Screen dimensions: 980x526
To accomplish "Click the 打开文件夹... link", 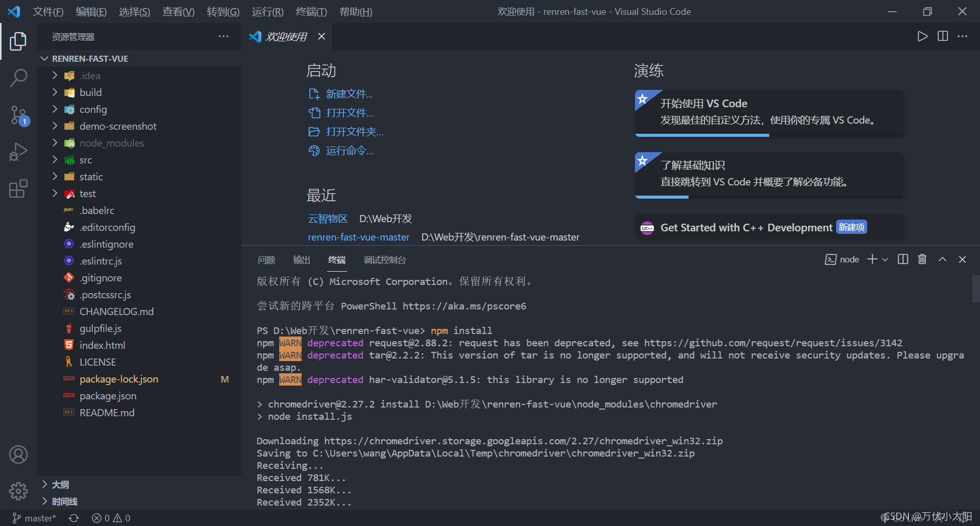I will pyautogui.click(x=346, y=132).
